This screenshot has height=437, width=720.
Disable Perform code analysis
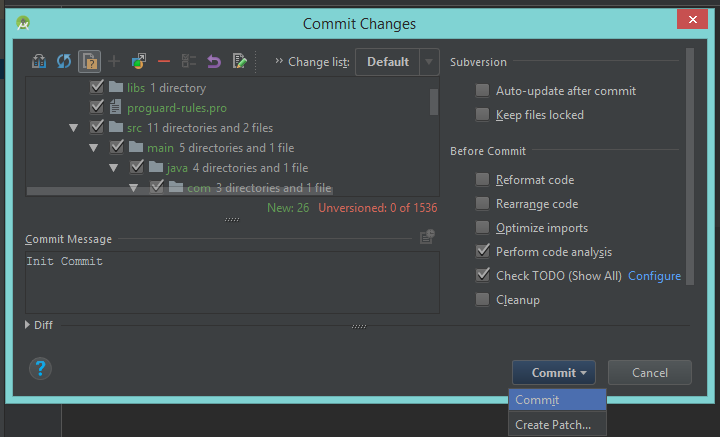pos(483,252)
